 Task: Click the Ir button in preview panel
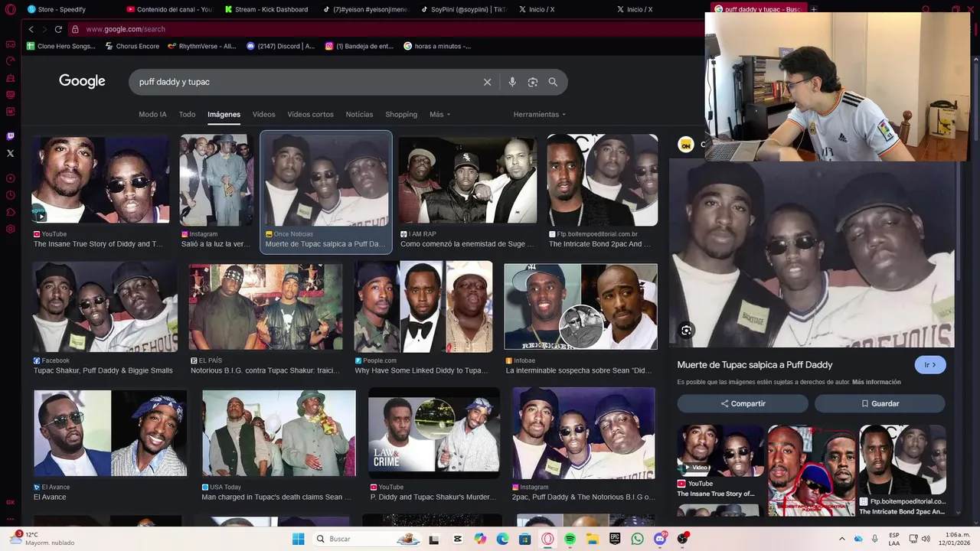930,365
